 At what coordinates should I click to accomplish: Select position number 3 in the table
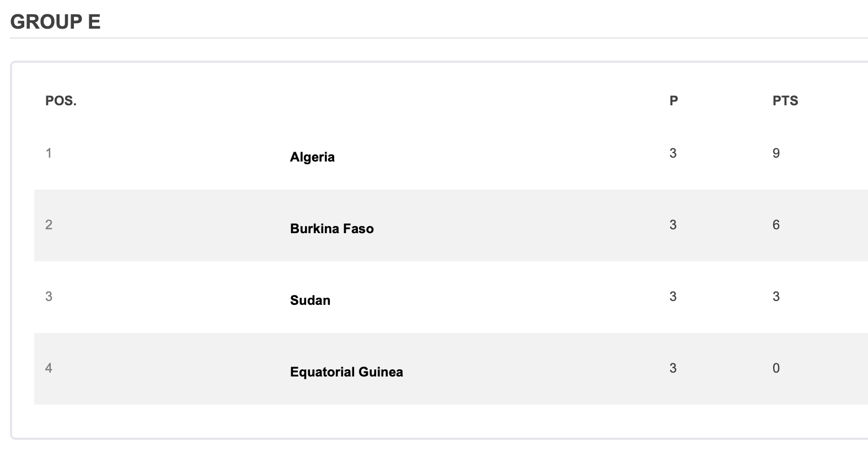49,297
